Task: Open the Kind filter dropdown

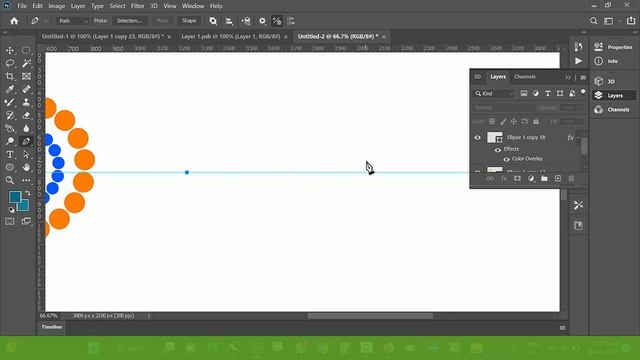Action: pyautogui.click(x=493, y=93)
